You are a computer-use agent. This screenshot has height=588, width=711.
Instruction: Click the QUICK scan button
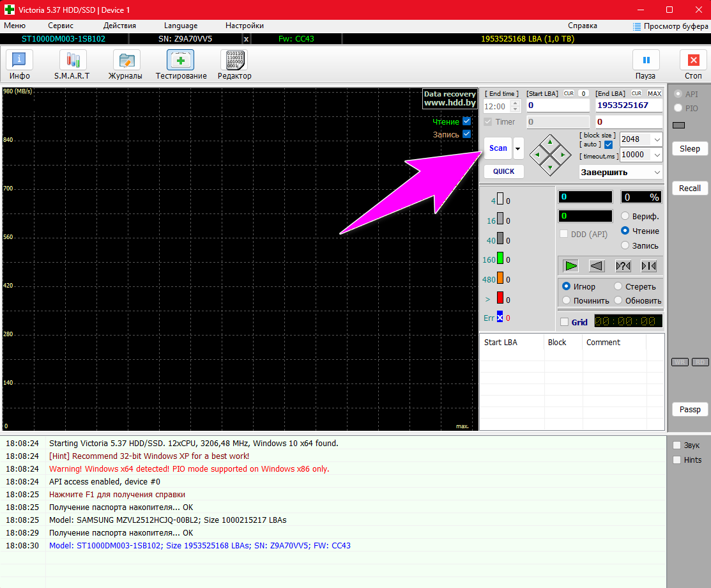tap(503, 171)
